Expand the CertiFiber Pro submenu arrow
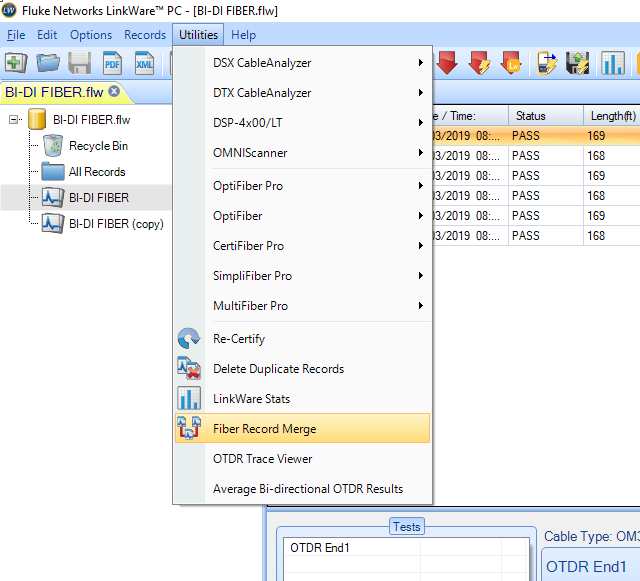640x581 pixels. click(420, 246)
